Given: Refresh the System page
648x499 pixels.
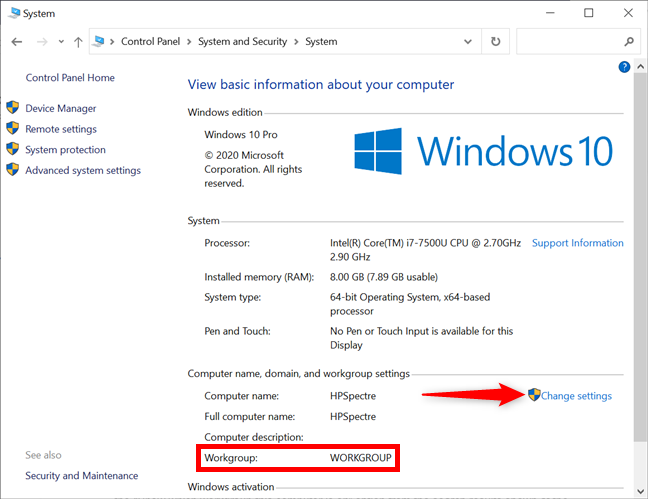Looking at the screenshot, I should 495,41.
